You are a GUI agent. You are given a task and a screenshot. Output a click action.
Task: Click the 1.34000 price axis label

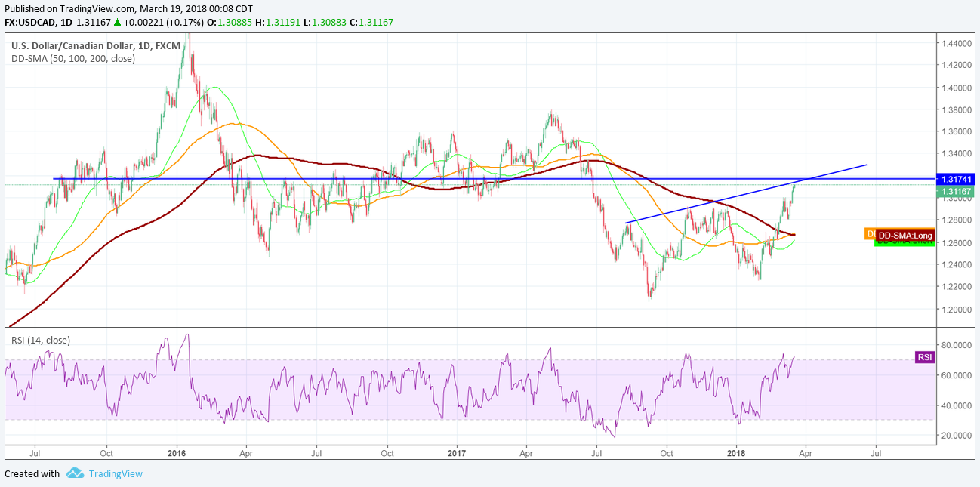957,154
